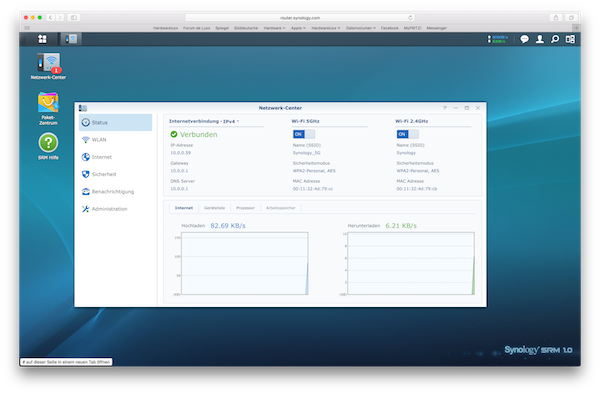Reload the page with Safari refresh icon

410,18
